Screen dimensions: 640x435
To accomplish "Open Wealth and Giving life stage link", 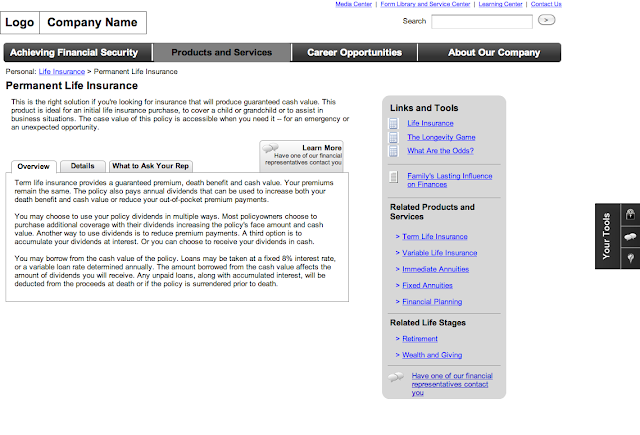I will point(432,355).
